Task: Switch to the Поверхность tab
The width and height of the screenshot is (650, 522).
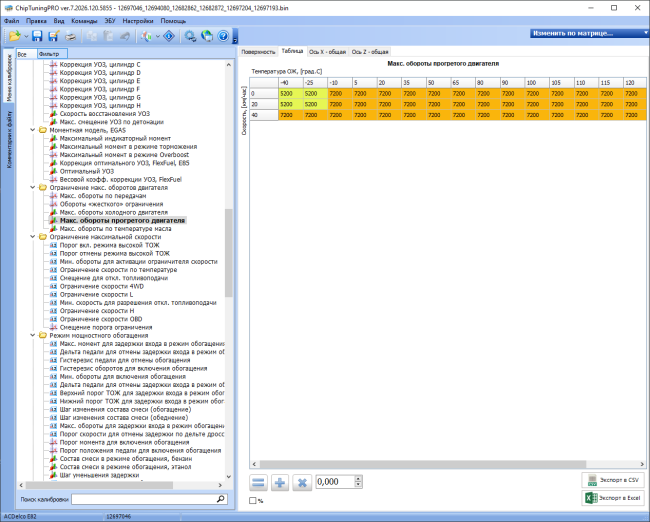Action: coord(258,52)
